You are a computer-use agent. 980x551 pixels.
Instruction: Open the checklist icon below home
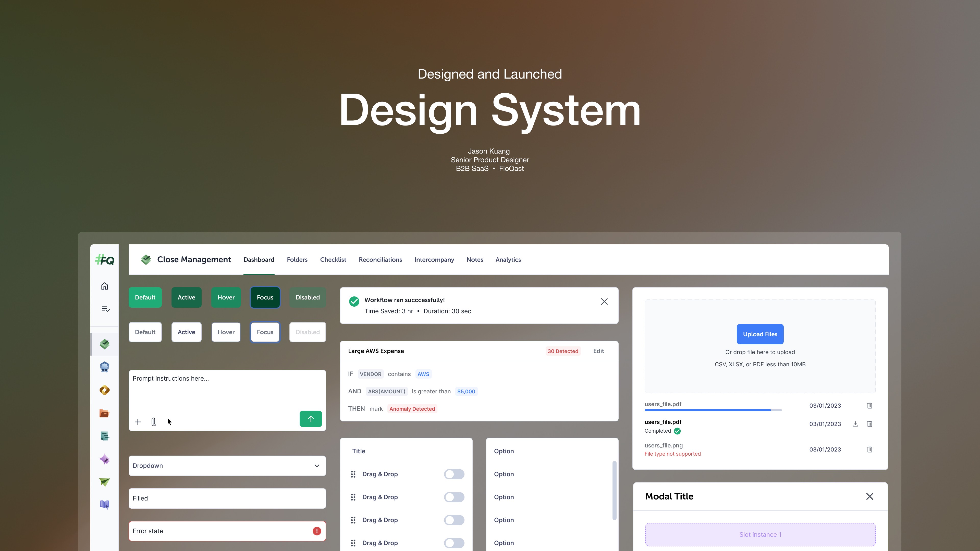click(x=105, y=309)
